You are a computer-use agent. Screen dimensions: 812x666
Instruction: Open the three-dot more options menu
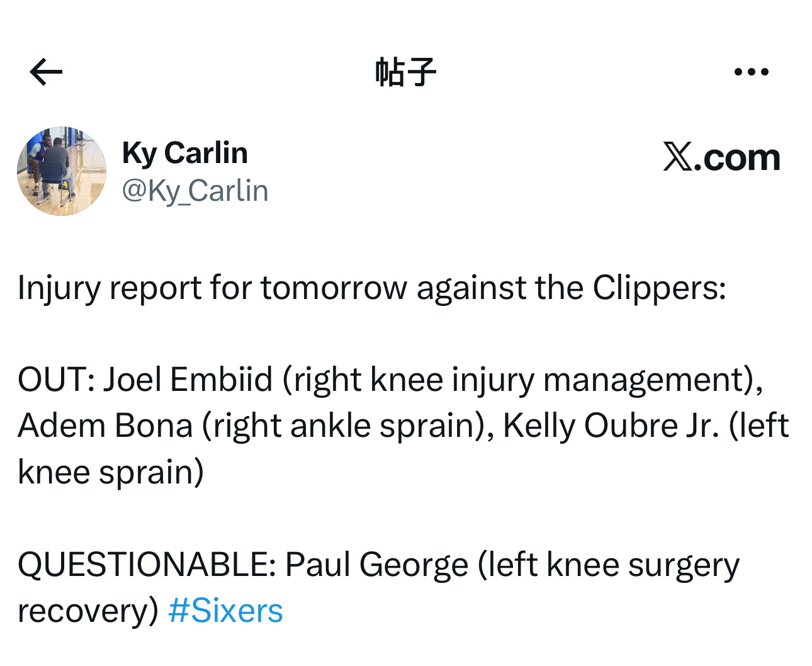tap(752, 72)
